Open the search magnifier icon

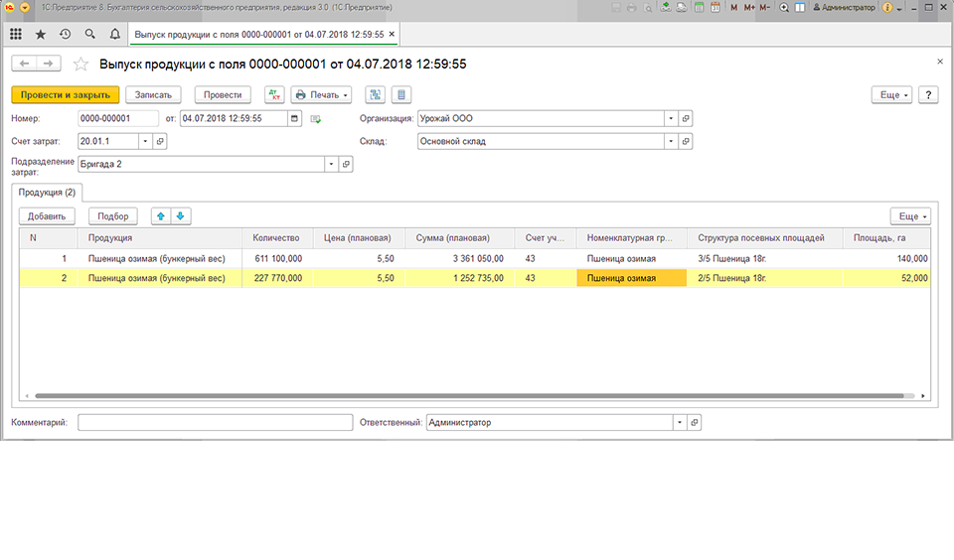click(x=90, y=35)
